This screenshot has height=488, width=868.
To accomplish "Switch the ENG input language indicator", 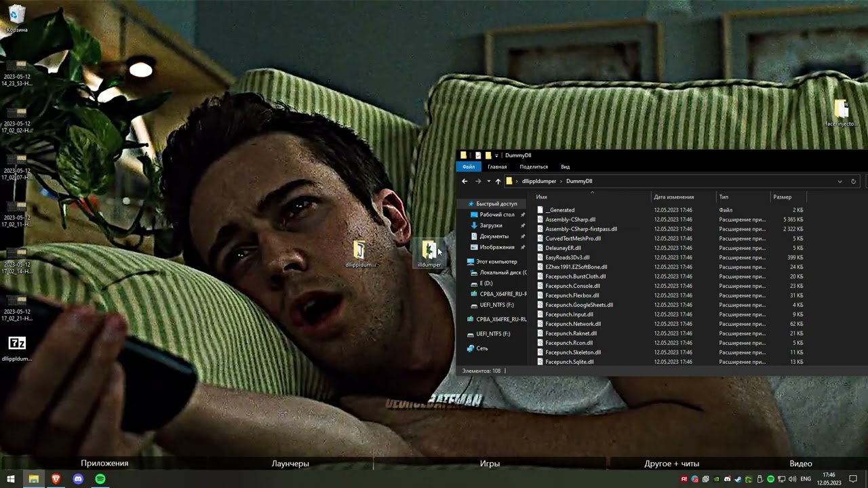I will (x=806, y=479).
